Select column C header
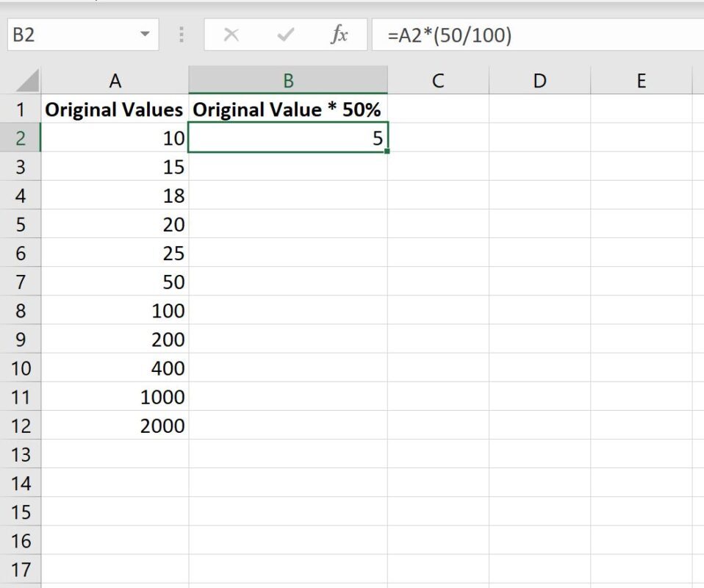 (x=438, y=81)
